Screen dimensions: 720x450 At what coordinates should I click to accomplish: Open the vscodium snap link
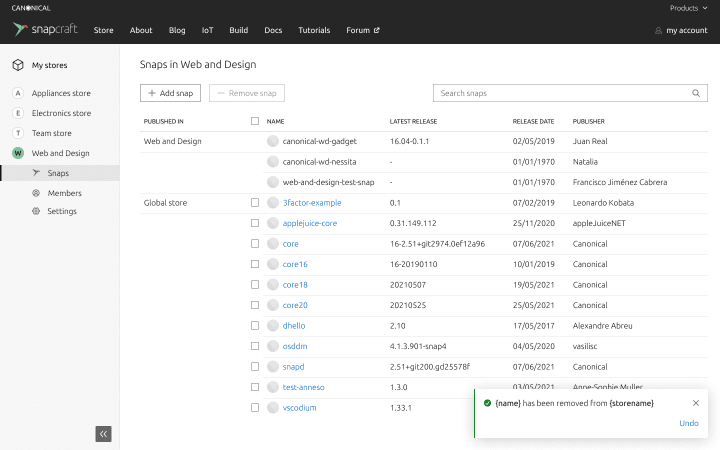pos(299,408)
